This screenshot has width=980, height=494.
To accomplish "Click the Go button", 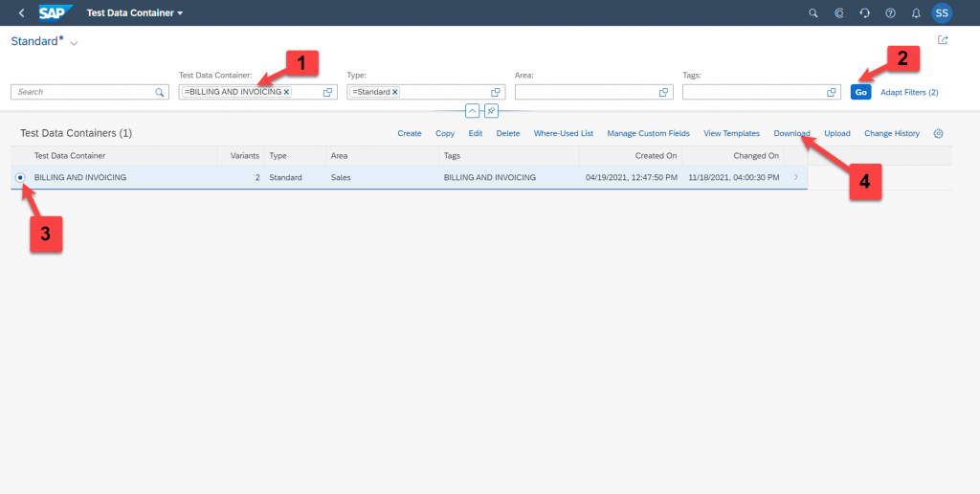I will coord(860,92).
